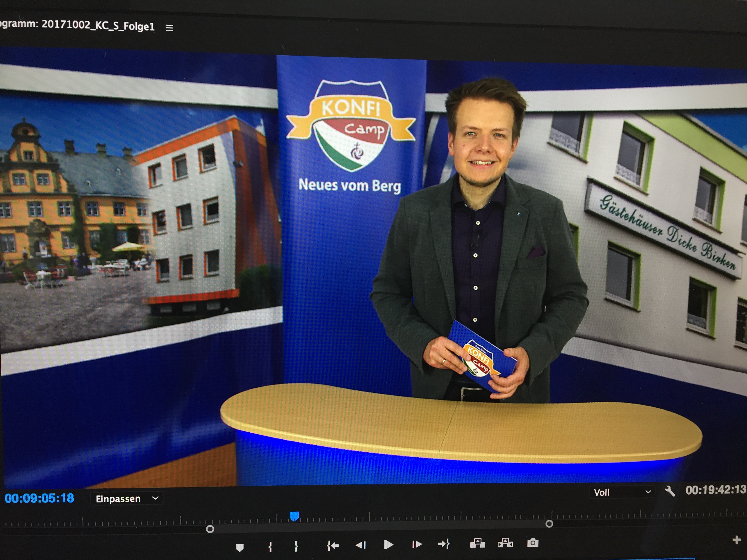The height and width of the screenshot is (560, 747).
Task: Click the Go to In point button
Action: click(333, 545)
